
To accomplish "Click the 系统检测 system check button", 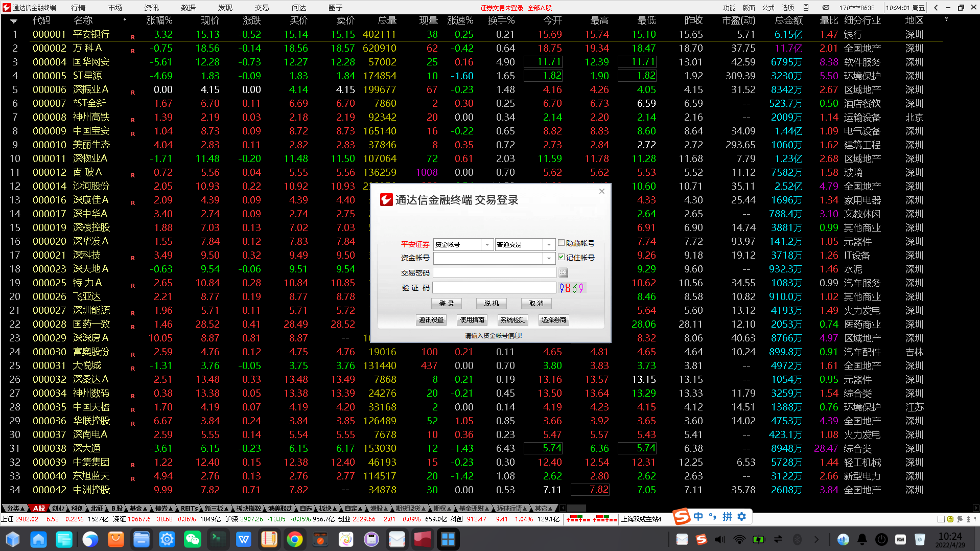I will tap(513, 320).
